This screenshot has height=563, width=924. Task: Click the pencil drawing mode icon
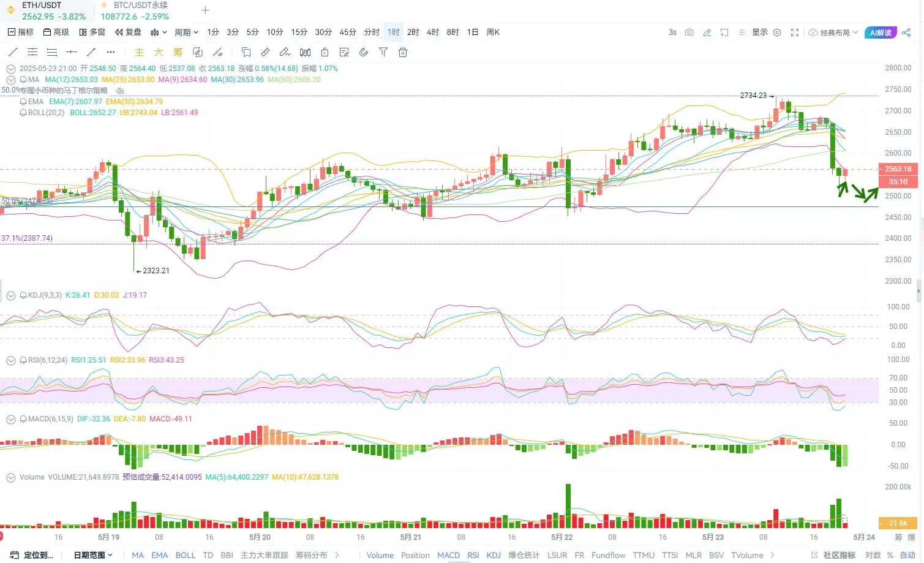tap(707, 32)
